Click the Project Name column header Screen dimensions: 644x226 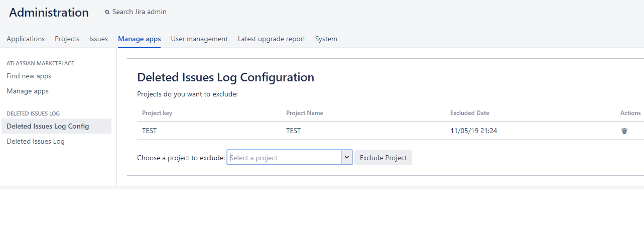[304, 113]
